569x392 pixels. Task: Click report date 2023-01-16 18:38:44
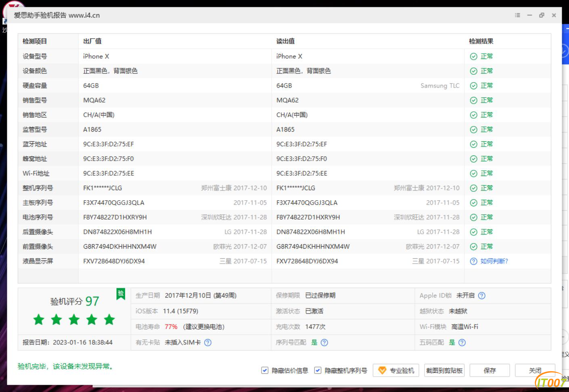[83, 342]
